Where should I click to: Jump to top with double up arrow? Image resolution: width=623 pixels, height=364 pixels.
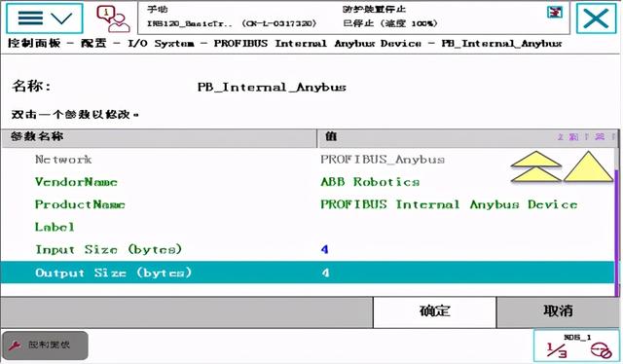pos(536,166)
